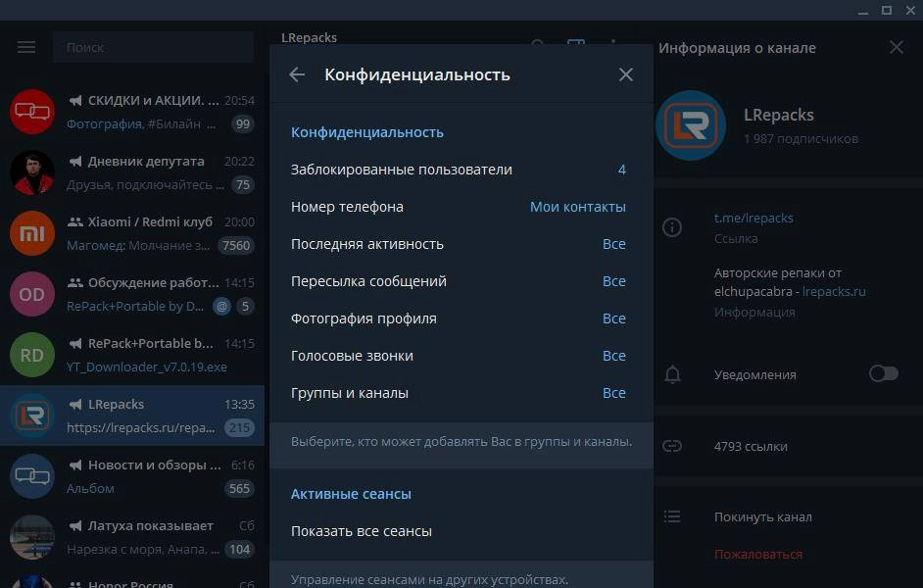Close the Информация о канале panel

pos(896,47)
